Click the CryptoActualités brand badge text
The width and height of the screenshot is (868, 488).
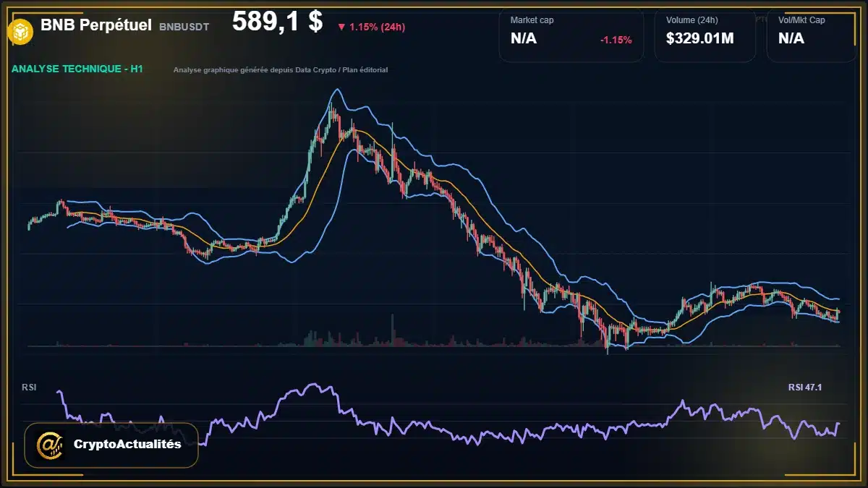127,445
